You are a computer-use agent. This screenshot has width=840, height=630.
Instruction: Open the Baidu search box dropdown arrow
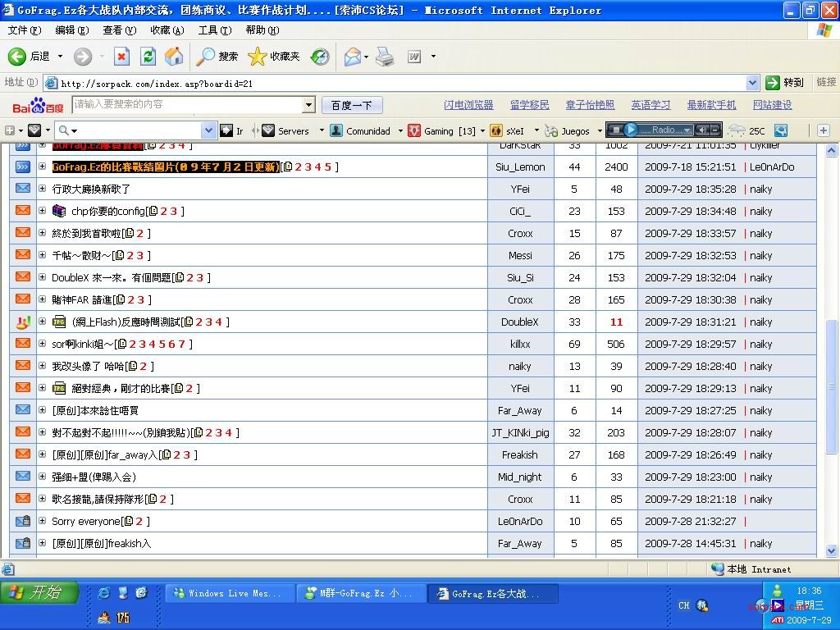(x=308, y=105)
